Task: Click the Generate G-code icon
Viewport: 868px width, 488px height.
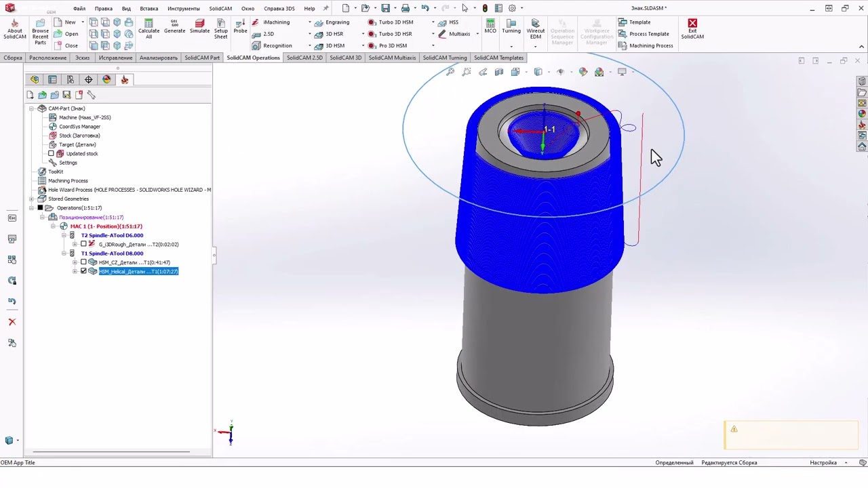Action: tap(174, 26)
